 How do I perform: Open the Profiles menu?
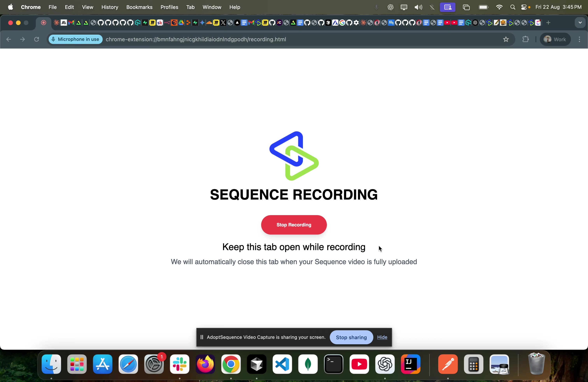point(169,7)
